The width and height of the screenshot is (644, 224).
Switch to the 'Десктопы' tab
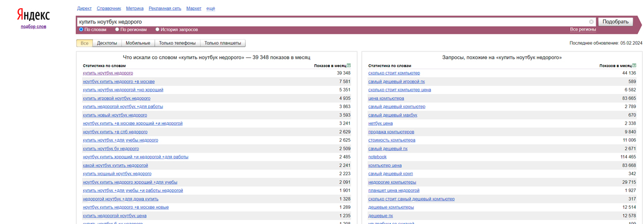click(107, 43)
